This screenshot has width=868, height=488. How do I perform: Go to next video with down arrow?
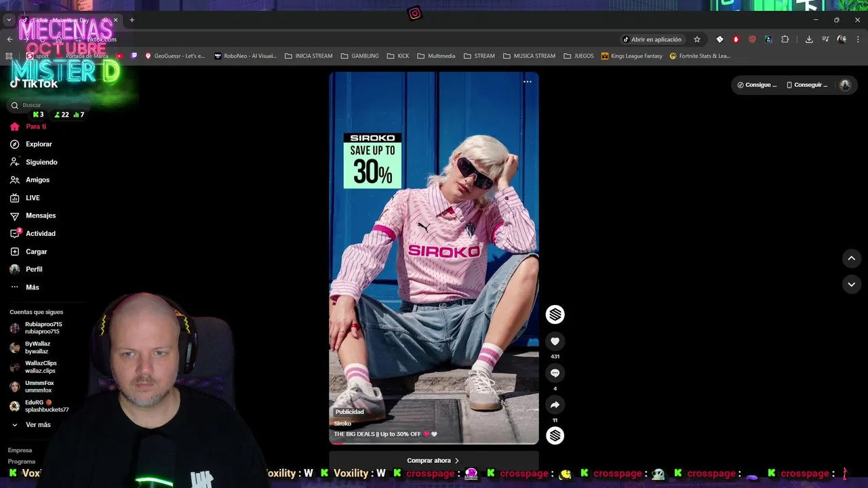coord(851,284)
